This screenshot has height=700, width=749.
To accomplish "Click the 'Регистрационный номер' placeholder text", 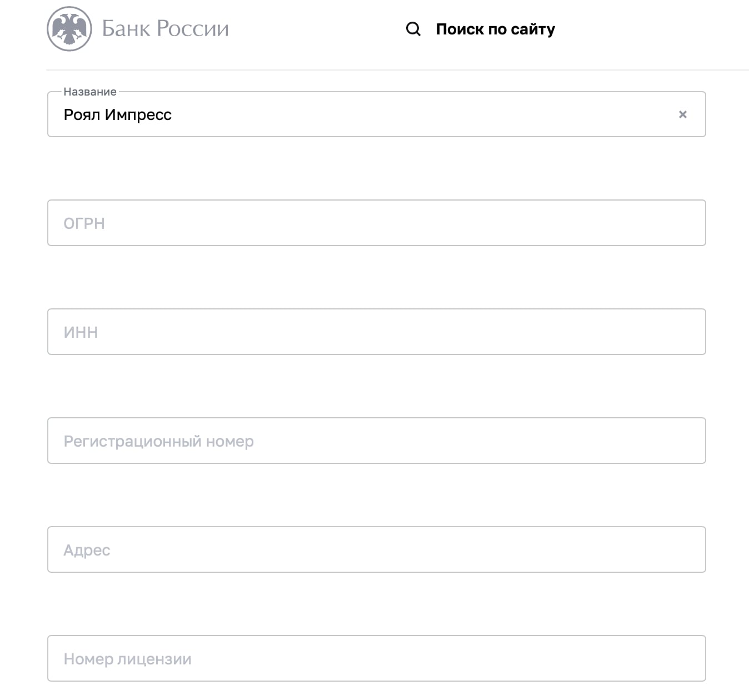I will click(159, 442).
